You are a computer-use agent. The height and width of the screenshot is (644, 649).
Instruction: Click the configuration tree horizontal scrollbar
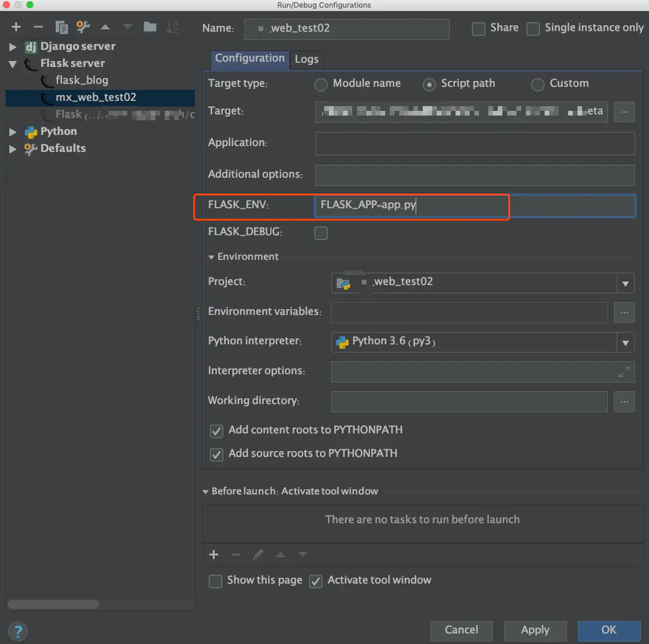pos(53,604)
